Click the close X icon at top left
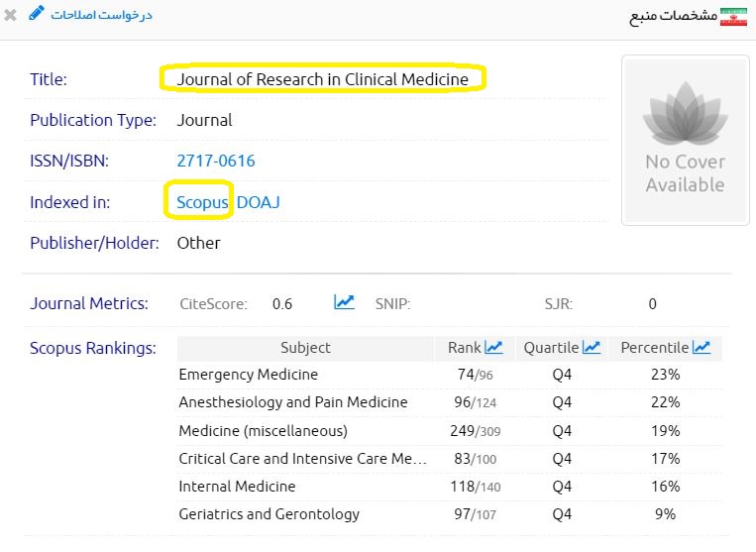This screenshot has height=552, width=756. pyautogui.click(x=11, y=16)
